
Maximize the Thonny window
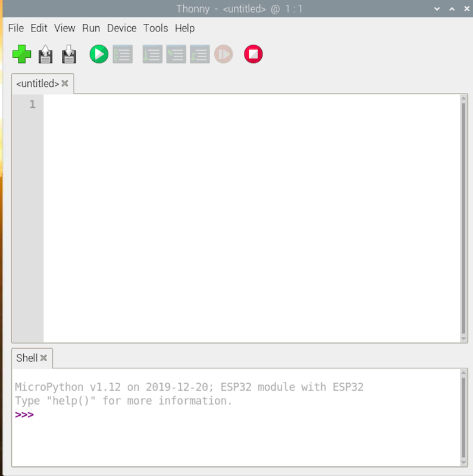pos(452,9)
